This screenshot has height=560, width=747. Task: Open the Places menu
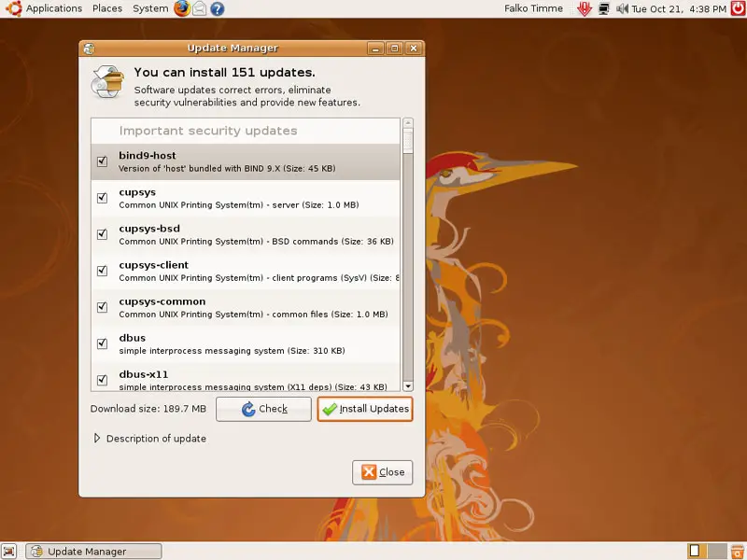[x=107, y=8]
